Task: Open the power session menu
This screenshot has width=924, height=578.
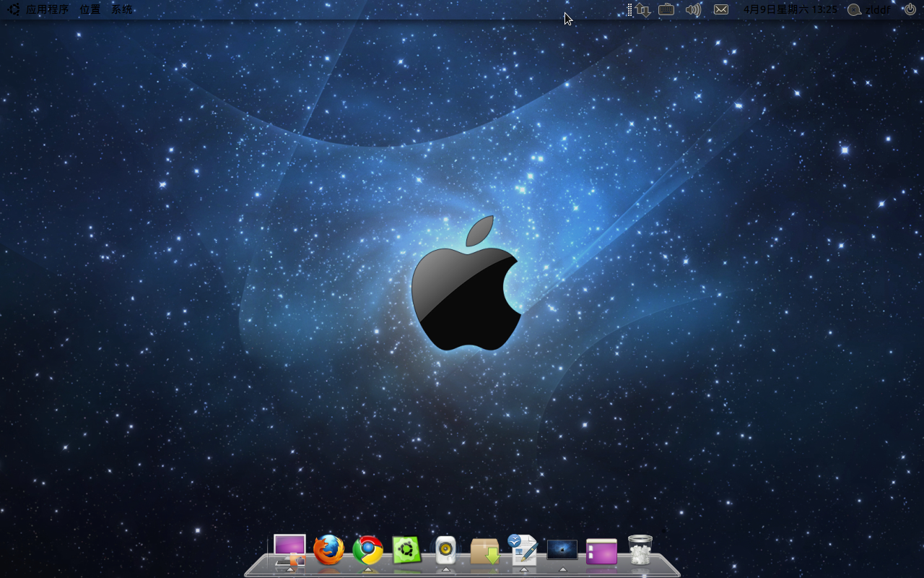Action: (910, 9)
